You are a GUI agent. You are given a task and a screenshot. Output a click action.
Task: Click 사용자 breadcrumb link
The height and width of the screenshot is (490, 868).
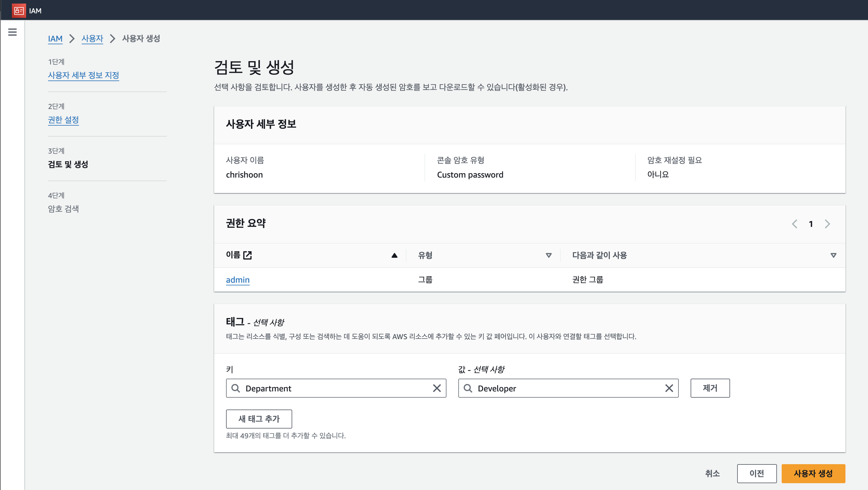tap(92, 38)
